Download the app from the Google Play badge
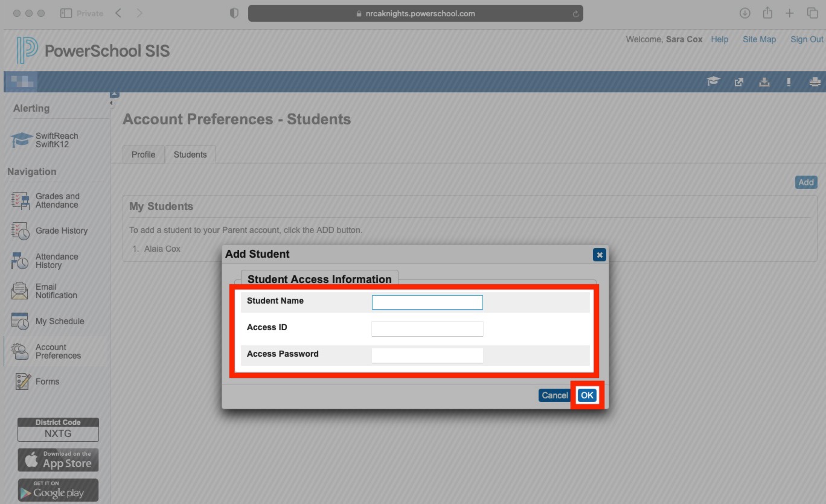 coord(58,490)
